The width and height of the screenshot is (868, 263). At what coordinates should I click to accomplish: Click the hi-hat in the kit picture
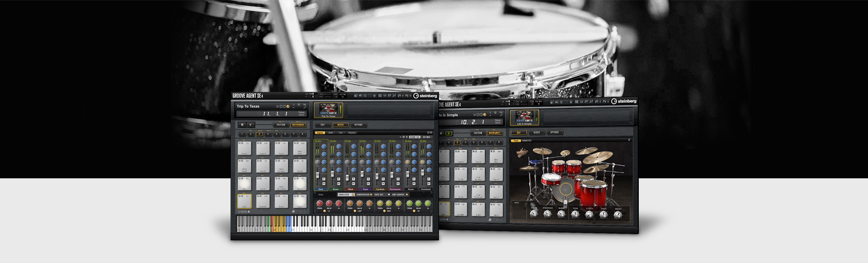coord(529,168)
